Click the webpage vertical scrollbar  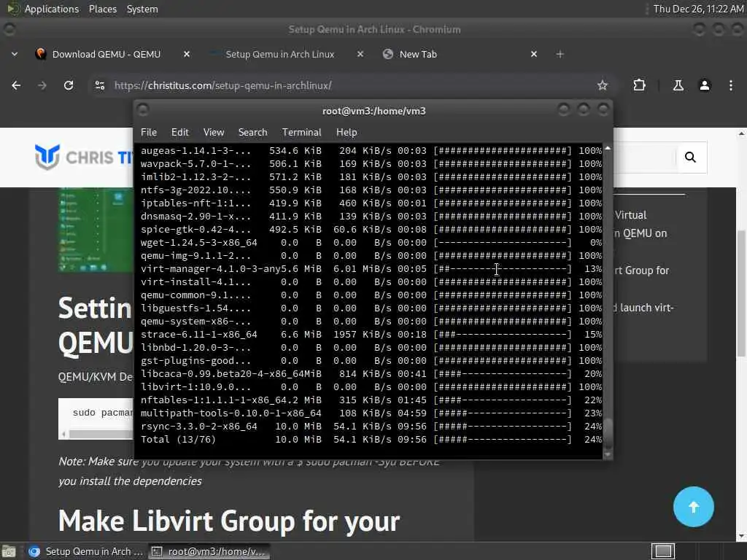point(741,293)
